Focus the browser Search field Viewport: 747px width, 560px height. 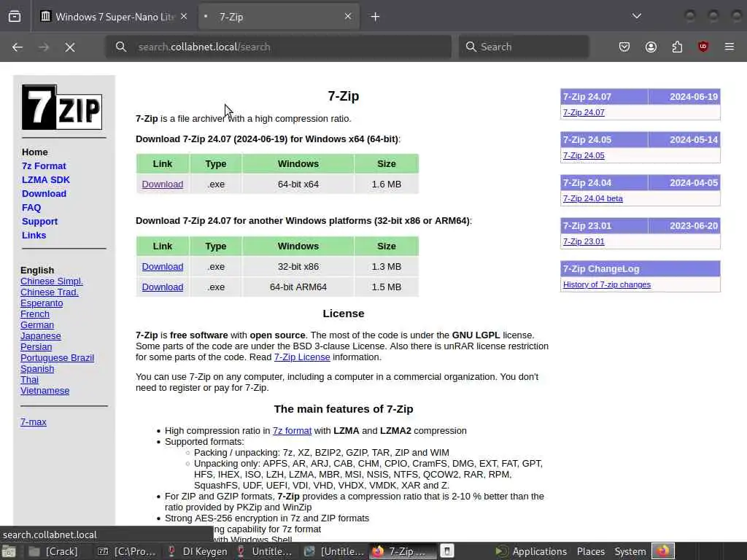(x=524, y=47)
